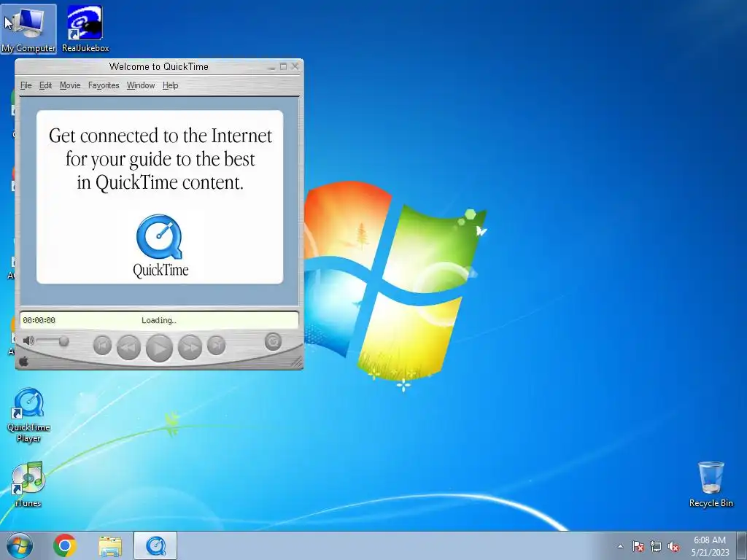The width and height of the screenshot is (747, 560).
Task: Launch iTunes desktop shortcut
Action: (x=28, y=484)
